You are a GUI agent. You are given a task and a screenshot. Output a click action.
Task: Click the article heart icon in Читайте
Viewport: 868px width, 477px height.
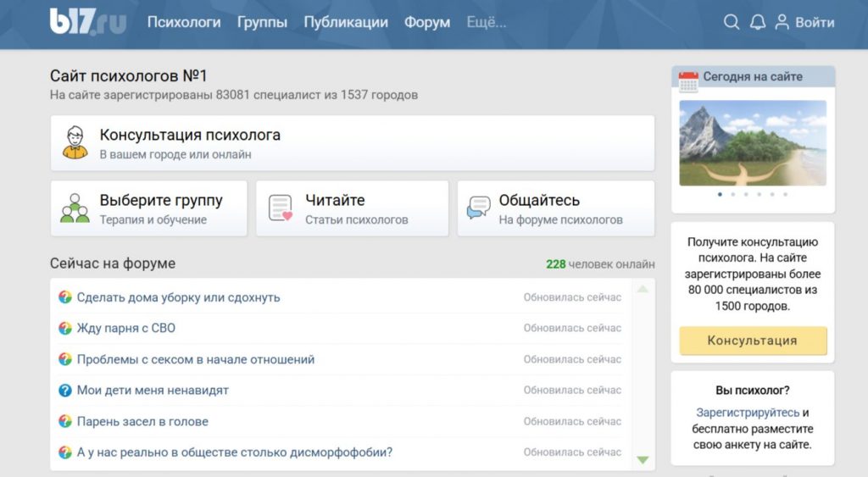[280, 208]
